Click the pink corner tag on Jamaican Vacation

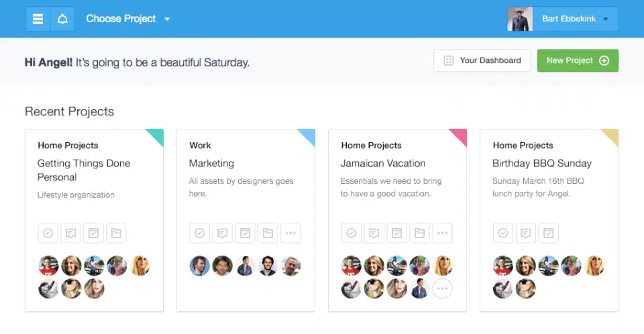click(x=460, y=136)
